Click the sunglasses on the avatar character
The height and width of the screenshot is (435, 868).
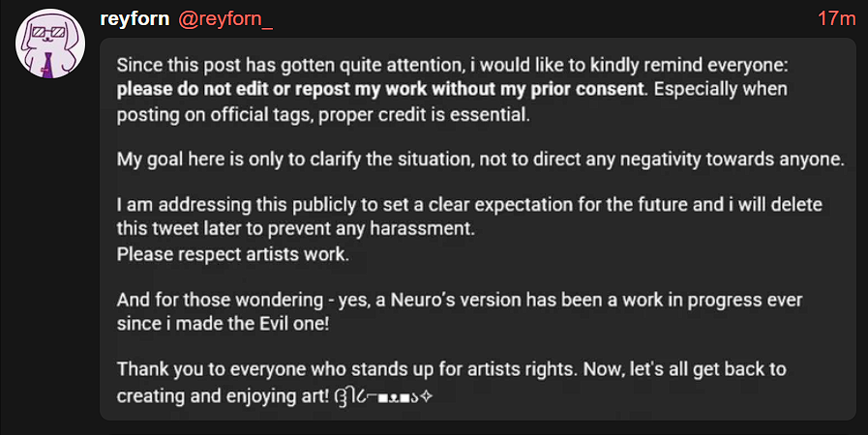pyautogui.click(x=44, y=34)
